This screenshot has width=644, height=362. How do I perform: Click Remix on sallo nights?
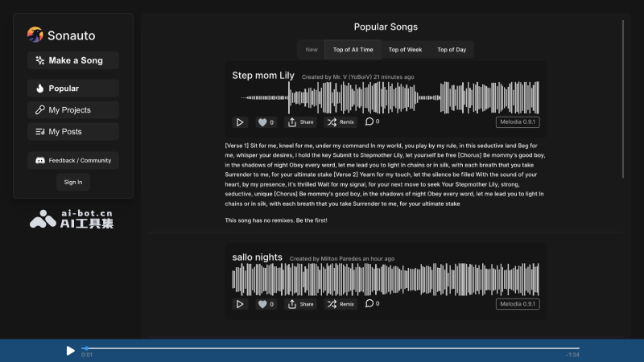(341, 304)
